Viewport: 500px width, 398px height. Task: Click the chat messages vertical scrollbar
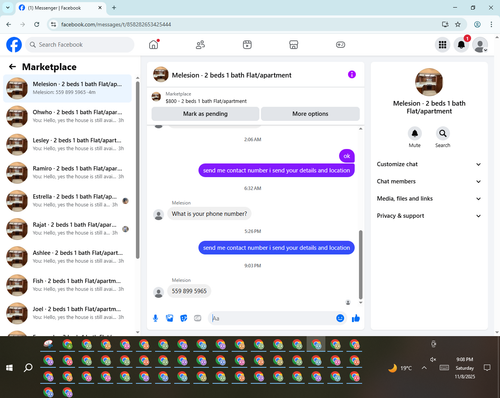point(360,265)
